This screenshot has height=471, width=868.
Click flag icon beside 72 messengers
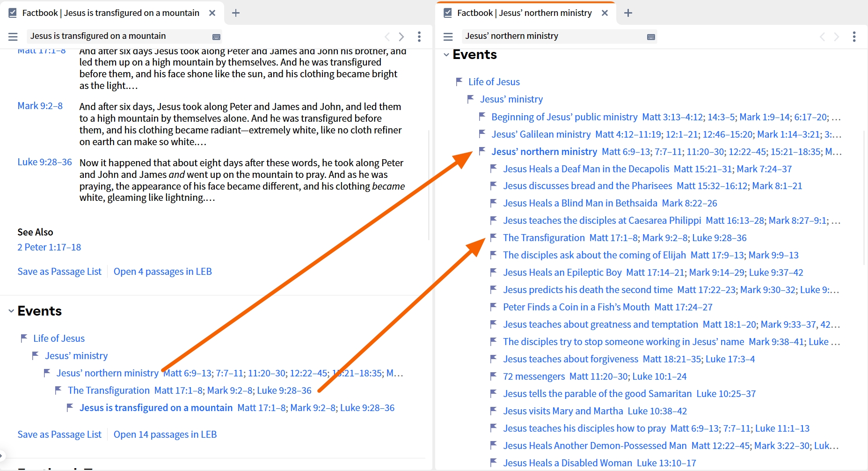pyautogui.click(x=494, y=376)
